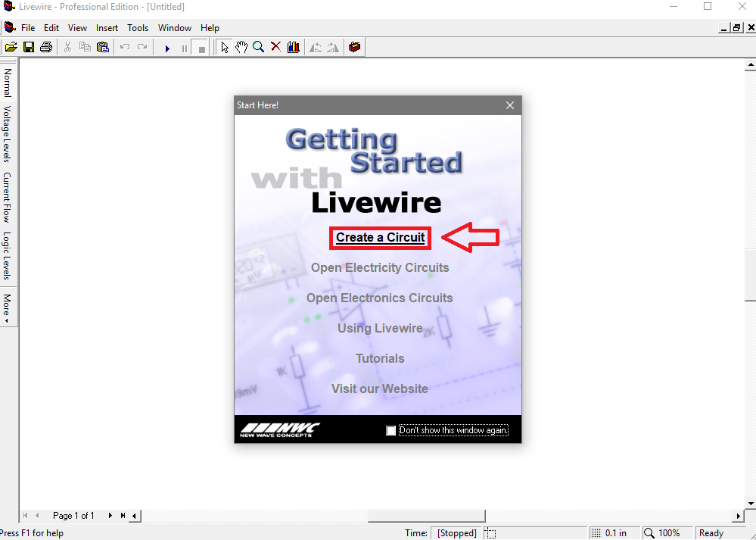Save the current circuit

(x=29, y=46)
